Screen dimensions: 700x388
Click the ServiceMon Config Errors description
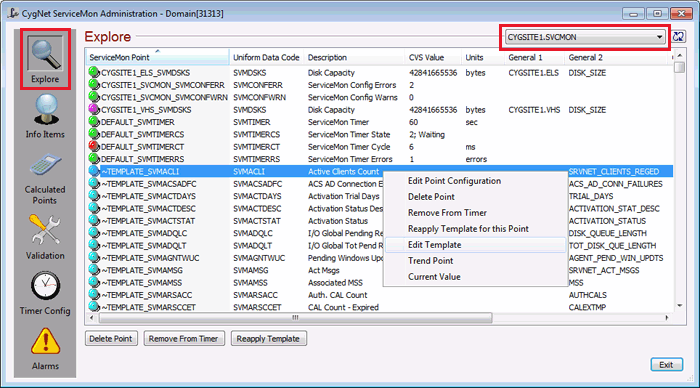(352, 85)
